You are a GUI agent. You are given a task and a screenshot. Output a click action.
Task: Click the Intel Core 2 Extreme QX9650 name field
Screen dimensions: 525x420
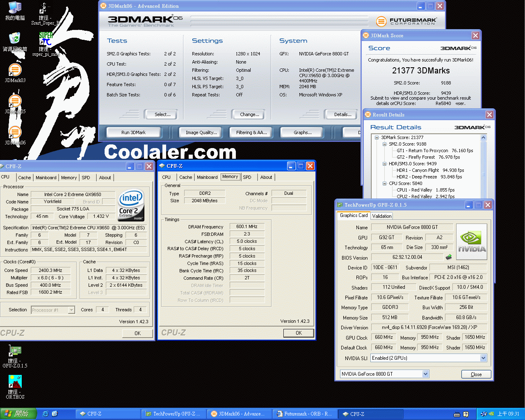pos(73,194)
